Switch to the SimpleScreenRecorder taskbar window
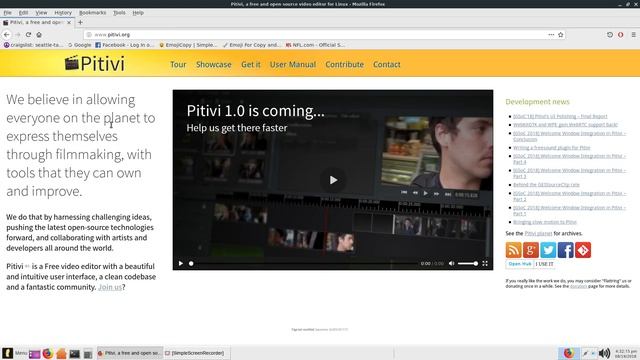This screenshot has width=640, height=360. point(197,353)
